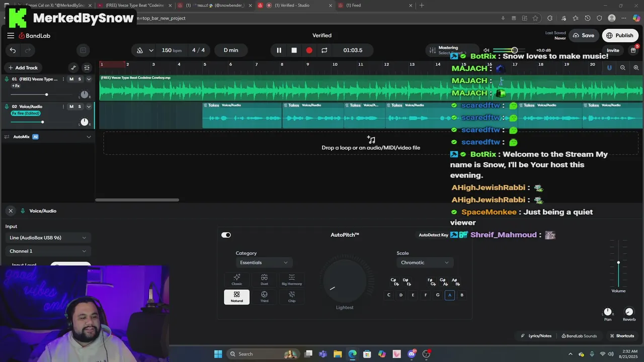The width and height of the screenshot is (644, 362).
Task: Click the Invite button
Action: click(x=613, y=50)
